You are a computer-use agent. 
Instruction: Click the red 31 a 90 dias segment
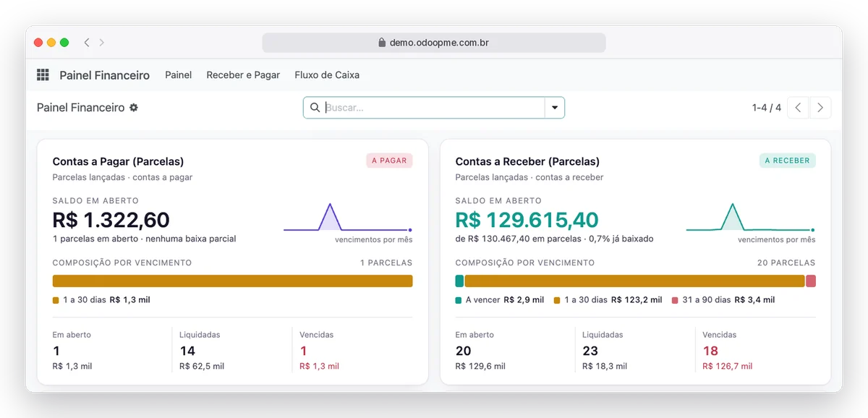click(811, 281)
